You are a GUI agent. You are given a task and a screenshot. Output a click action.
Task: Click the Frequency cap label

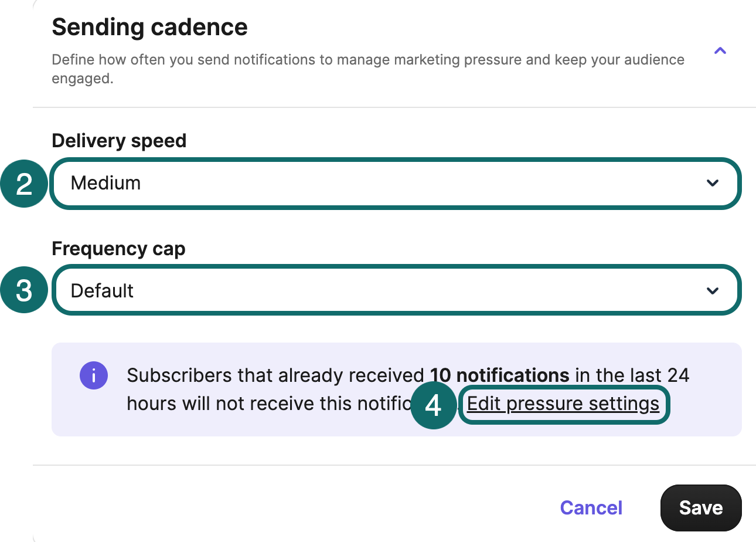[x=118, y=249]
